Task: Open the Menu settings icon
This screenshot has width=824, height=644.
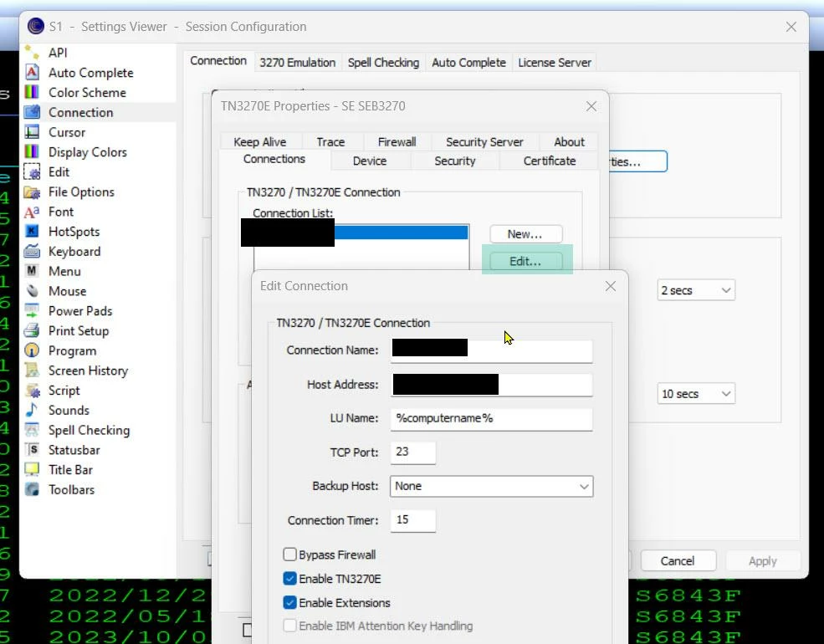Action: [x=32, y=271]
